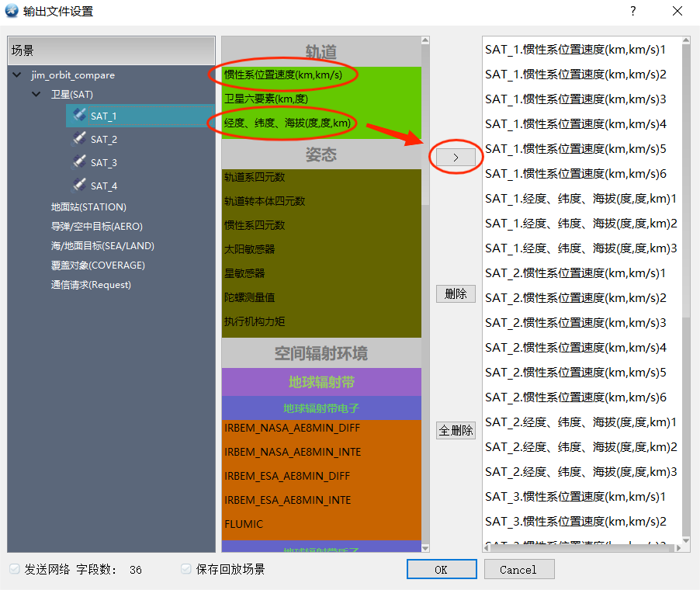Toggle the 保存回放场景 checkbox

point(186,569)
